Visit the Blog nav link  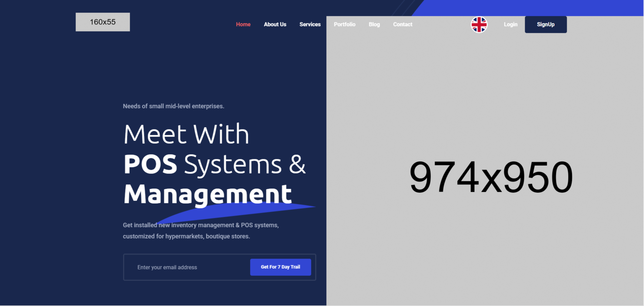374,24
